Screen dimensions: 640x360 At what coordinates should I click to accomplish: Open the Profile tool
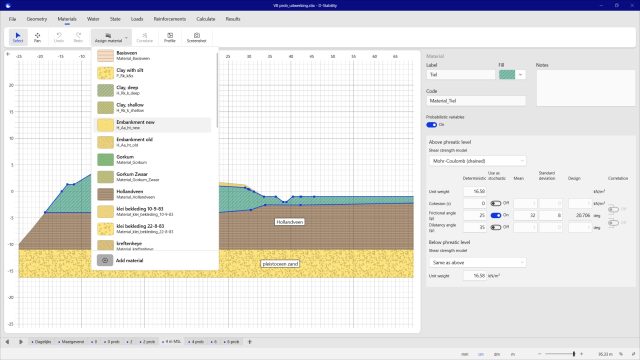169,37
